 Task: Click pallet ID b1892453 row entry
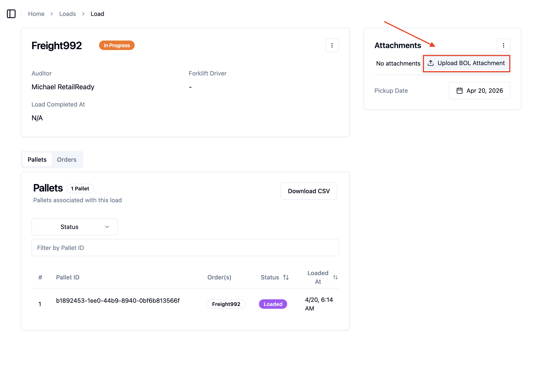click(118, 301)
